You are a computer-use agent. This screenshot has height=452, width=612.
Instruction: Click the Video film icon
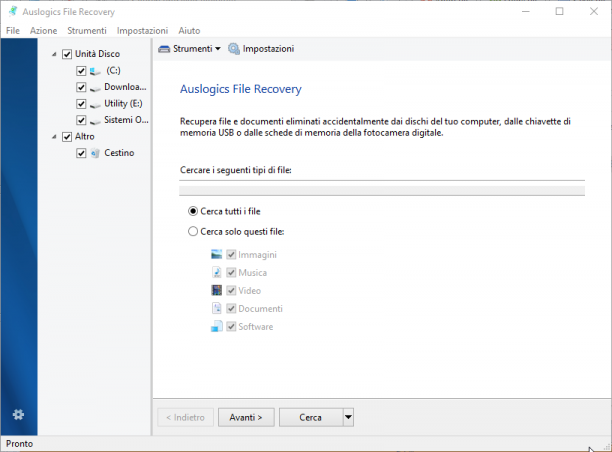coord(216,290)
